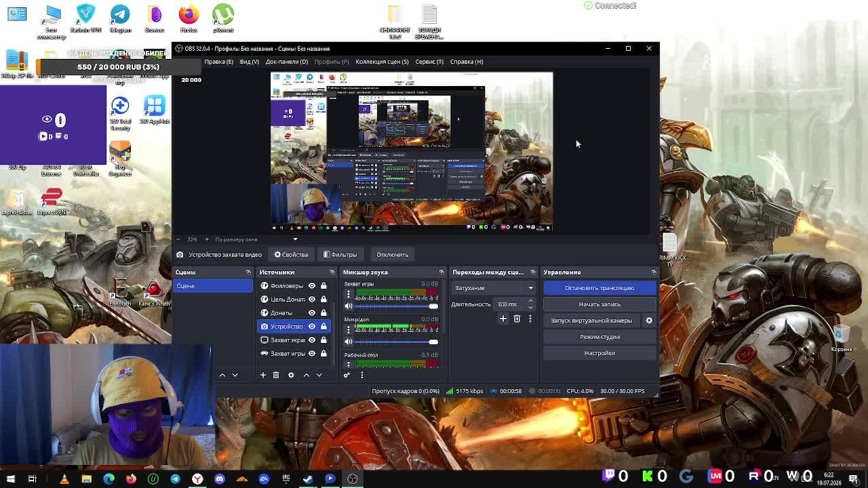Pop out the Источники dock
Viewport: 868px width, 488px height.
tap(332, 272)
